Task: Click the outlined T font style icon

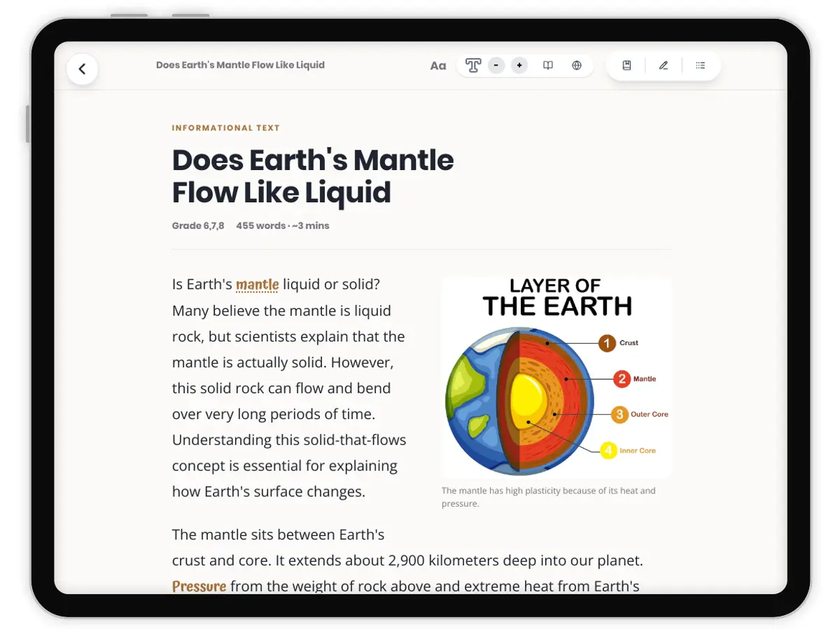Action: pyautogui.click(x=473, y=66)
